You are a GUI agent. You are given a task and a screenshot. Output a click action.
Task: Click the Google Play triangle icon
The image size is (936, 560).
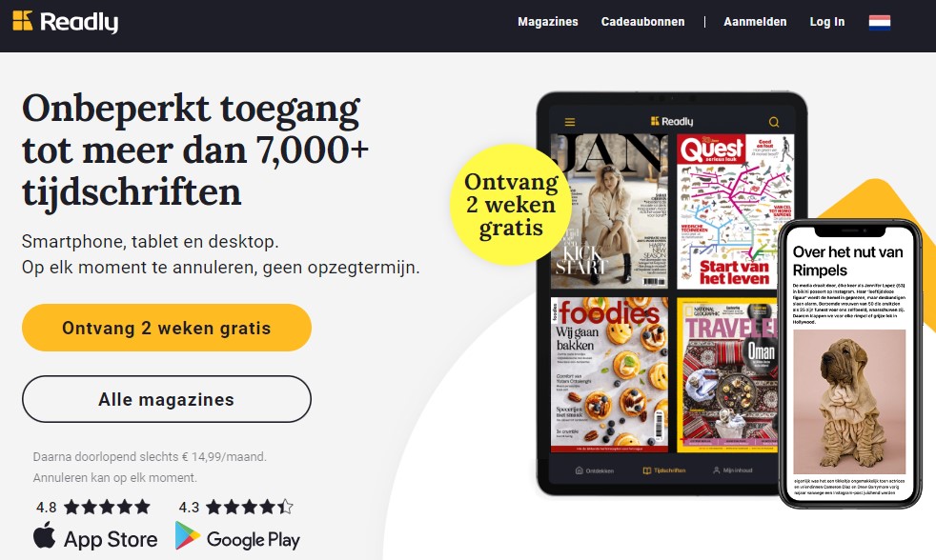(188, 535)
